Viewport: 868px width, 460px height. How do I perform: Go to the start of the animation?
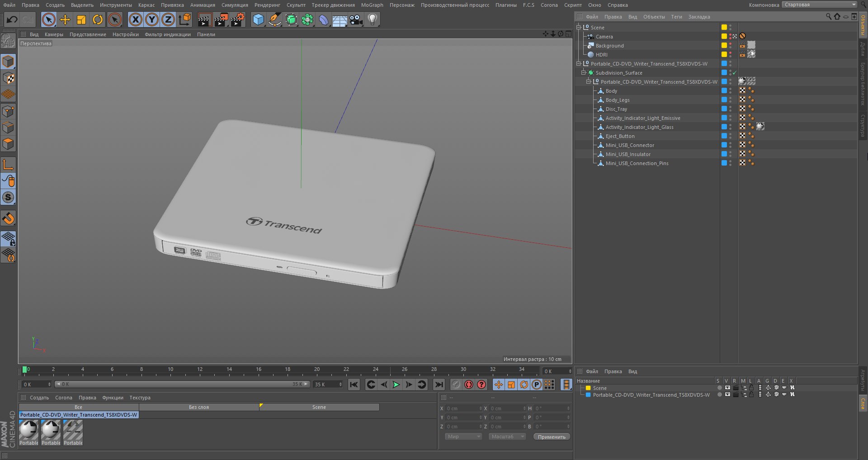click(x=354, y=384)
